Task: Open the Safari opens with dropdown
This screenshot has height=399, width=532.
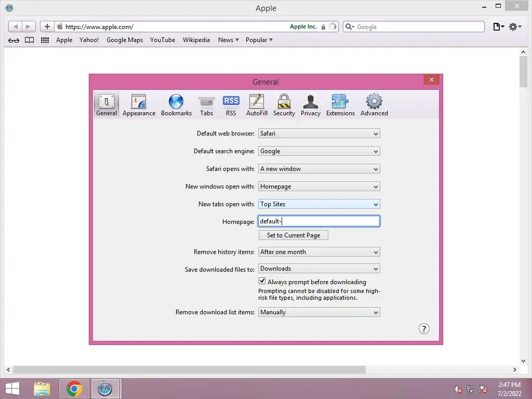Action: pyautogui.click(x=319, y=169)
